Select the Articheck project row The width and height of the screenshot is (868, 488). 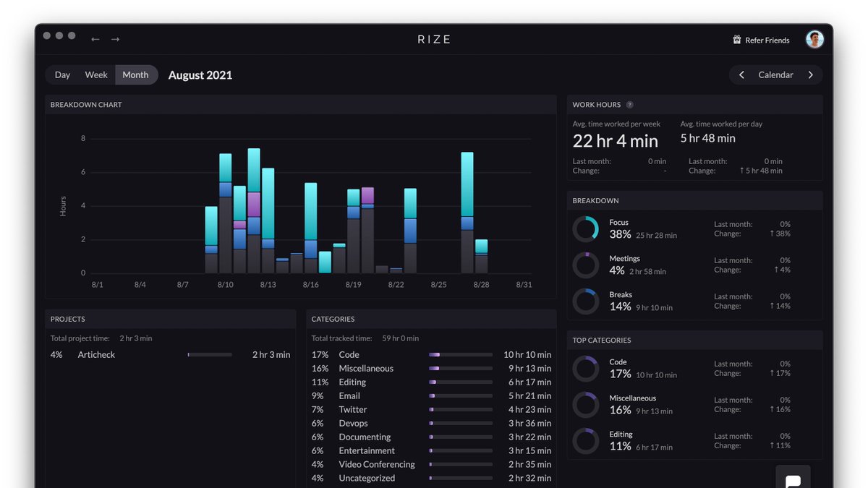click(x=170, y=355)
